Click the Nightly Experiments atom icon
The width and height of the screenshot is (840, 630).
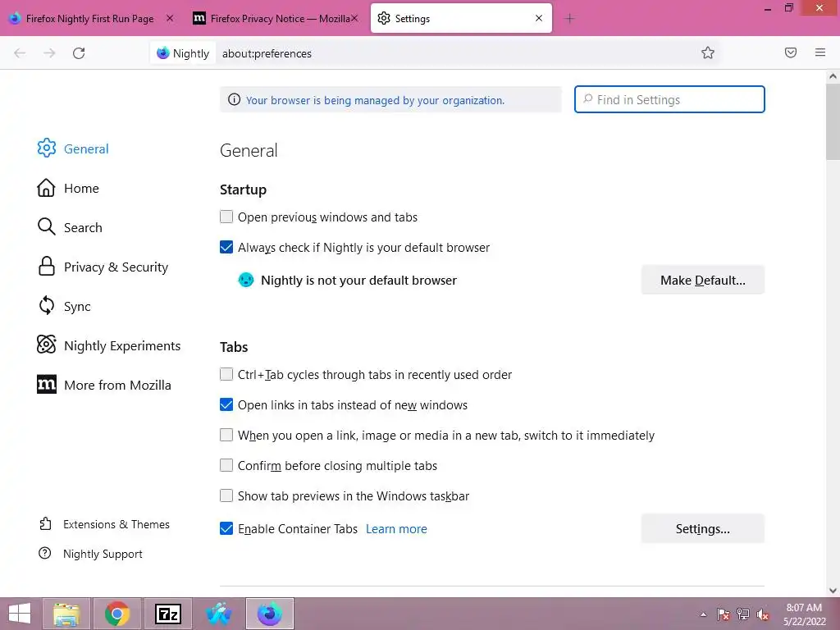[x=47, y=345]
